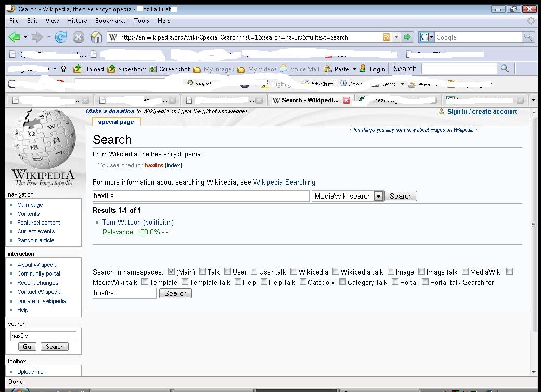Screen dimensions: 541x392
Task: Go to Home page with house icon
Action: pos(96,37)
